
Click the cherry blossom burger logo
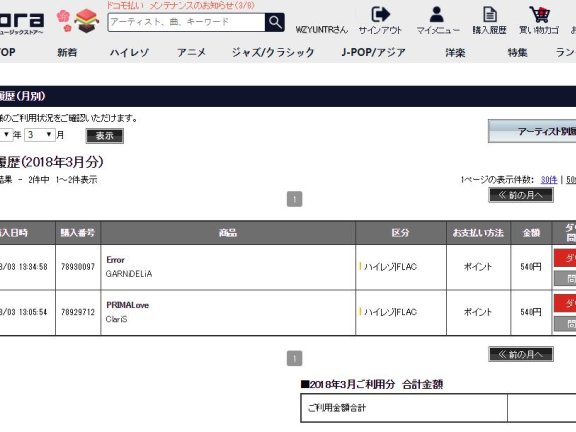pyautogui.click(x=78, y=21)
